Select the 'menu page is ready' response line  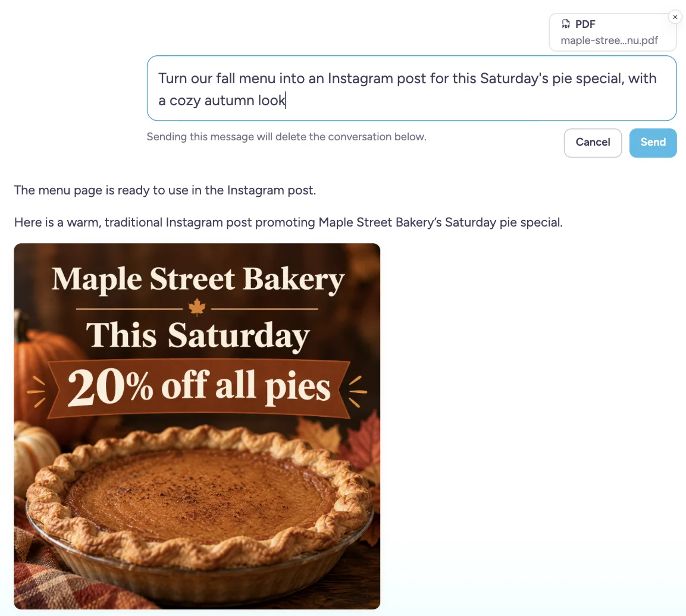(165, 190)
